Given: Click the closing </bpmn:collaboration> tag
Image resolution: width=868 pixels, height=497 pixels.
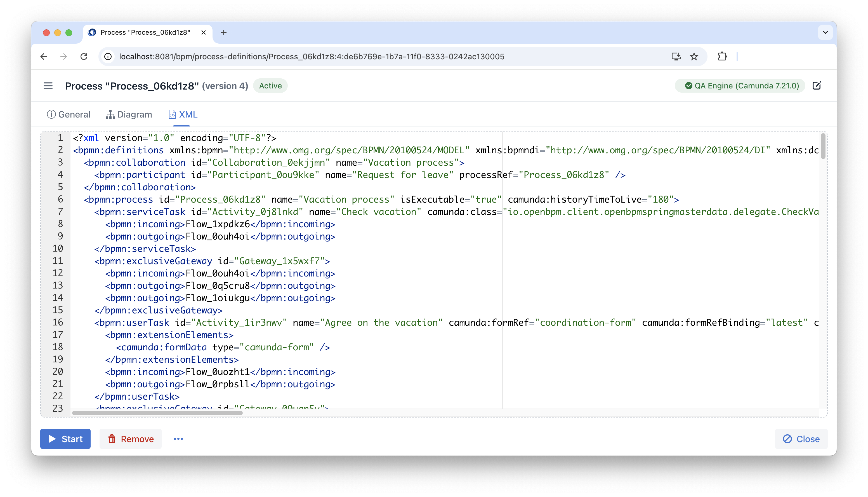Looking at the screenshot, I should coord(140,187).
